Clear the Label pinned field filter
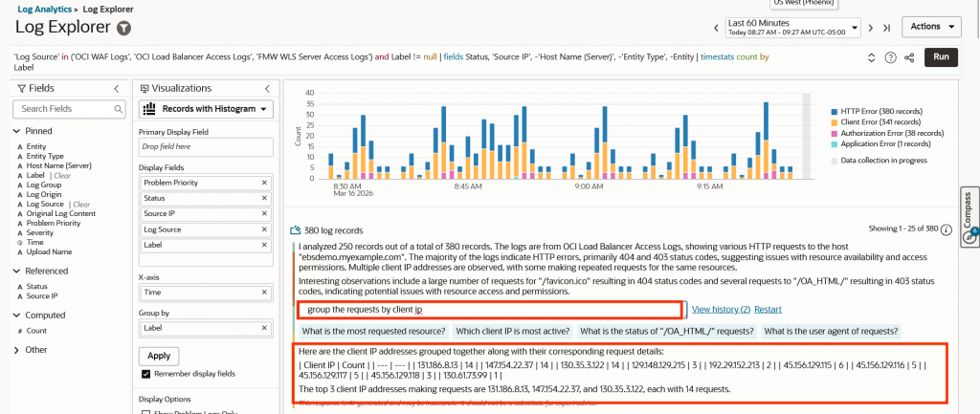Viewport: 980px width, 414px height. point(62,176)
